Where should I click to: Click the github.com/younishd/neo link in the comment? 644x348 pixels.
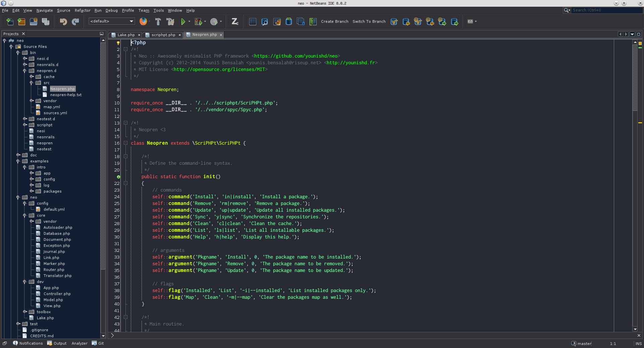(296, 56)
